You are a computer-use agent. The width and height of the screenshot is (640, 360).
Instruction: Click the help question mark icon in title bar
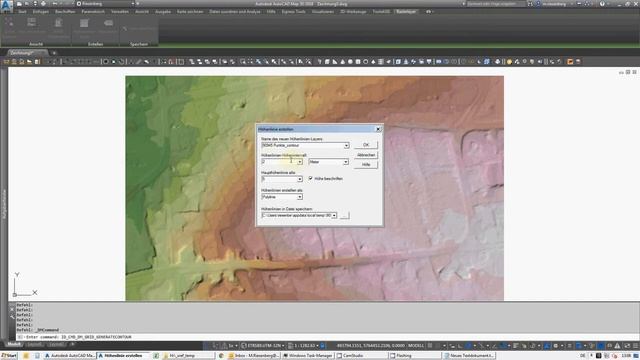[x=602, y=4]
